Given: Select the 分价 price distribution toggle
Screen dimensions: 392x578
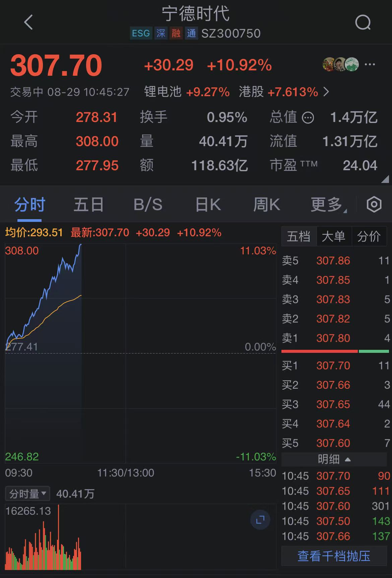Looking at the screenshot, I should click(369, 237).
